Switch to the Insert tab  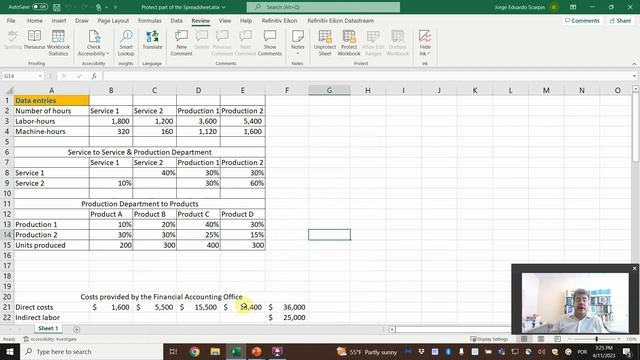(59, 20)
